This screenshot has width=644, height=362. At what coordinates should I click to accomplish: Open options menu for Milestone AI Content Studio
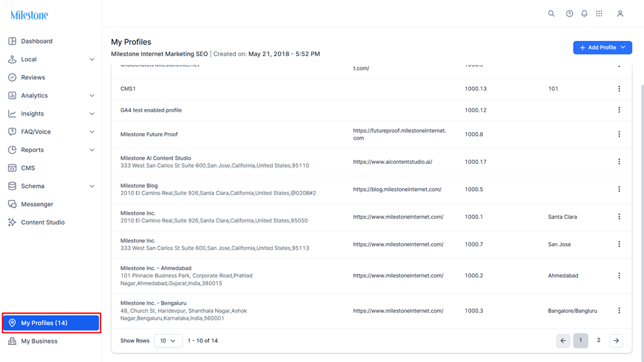[x=619, y=162]
